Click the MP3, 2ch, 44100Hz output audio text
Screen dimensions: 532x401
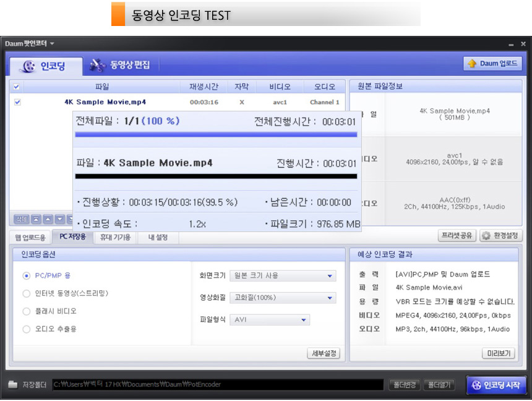coord(453,329)
